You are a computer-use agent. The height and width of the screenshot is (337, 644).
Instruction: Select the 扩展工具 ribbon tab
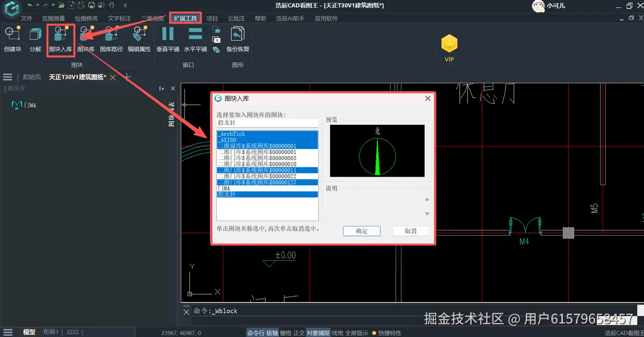(185, 18)
